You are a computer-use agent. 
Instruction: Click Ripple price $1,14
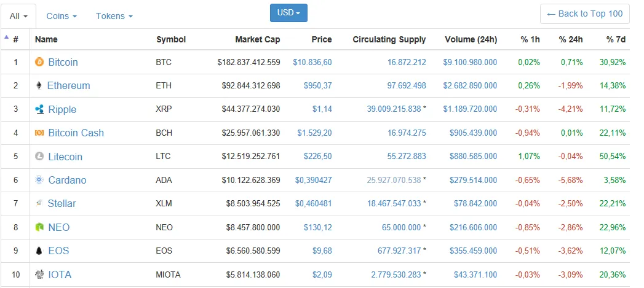click(322, 109)
